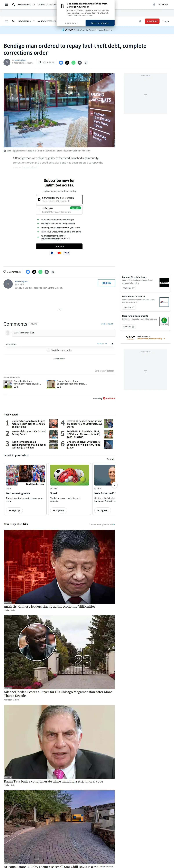The width and height of the screenshot is (174, 868).
Task: Open Iconic actor John Wood most viewed story
Action: point(28,424)
